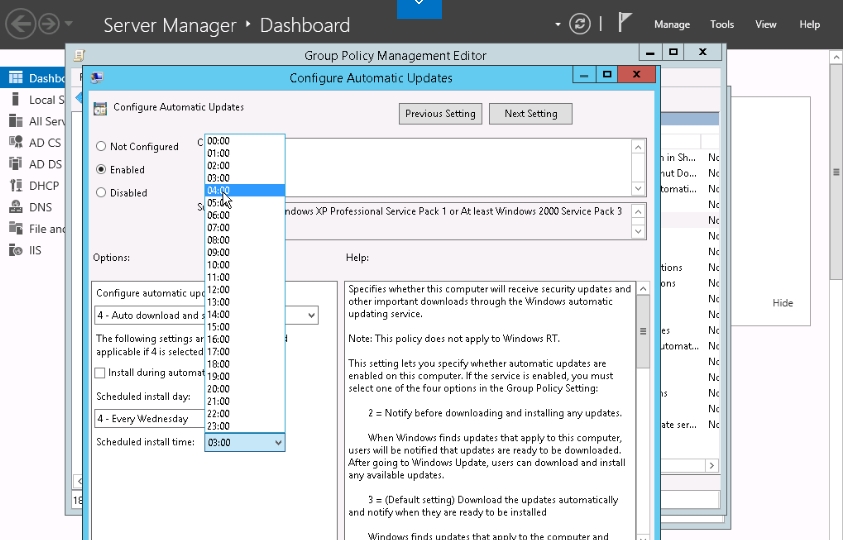The width and height of the screenshot is (848, 540).
Task: Open the Tools menu
Action: coord(722,25)
